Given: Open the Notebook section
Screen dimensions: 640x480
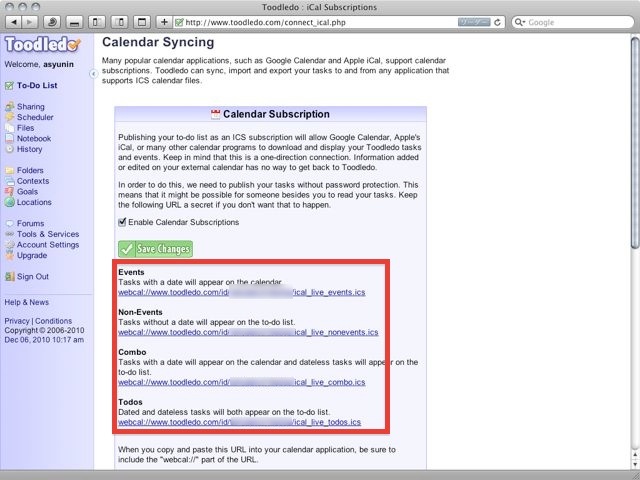Looking at the screenshot, I should (34, 139).
